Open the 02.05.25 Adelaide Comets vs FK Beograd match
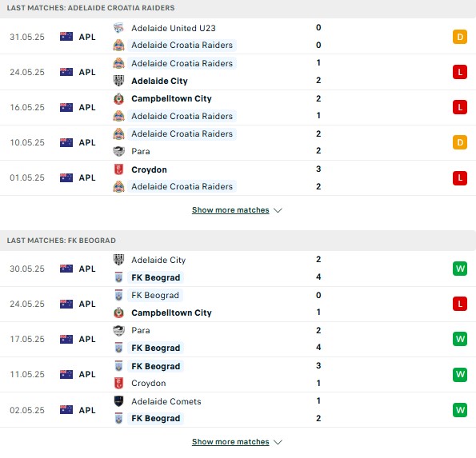 pos(238,410)
